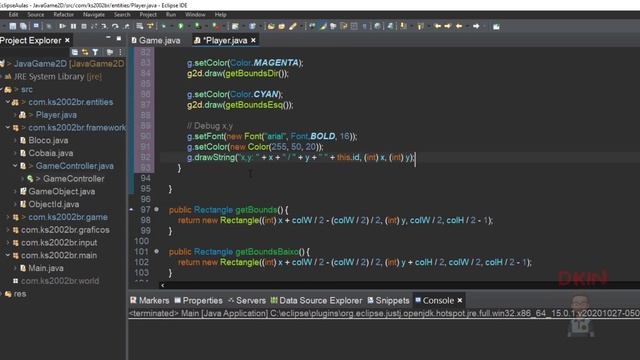This screenshot has height=360, width=640.
Task: Select Bloco.java in Project Explorer
Action: point(48,140)
